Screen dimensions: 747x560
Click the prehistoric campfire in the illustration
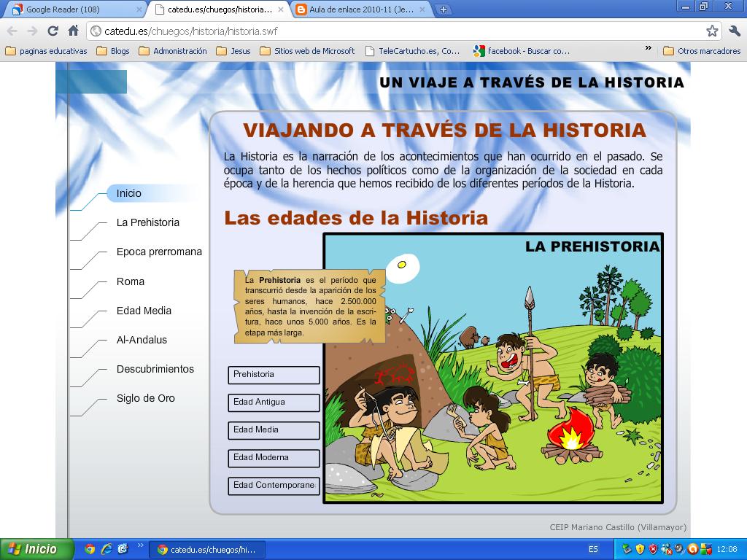tap(570, 436)
